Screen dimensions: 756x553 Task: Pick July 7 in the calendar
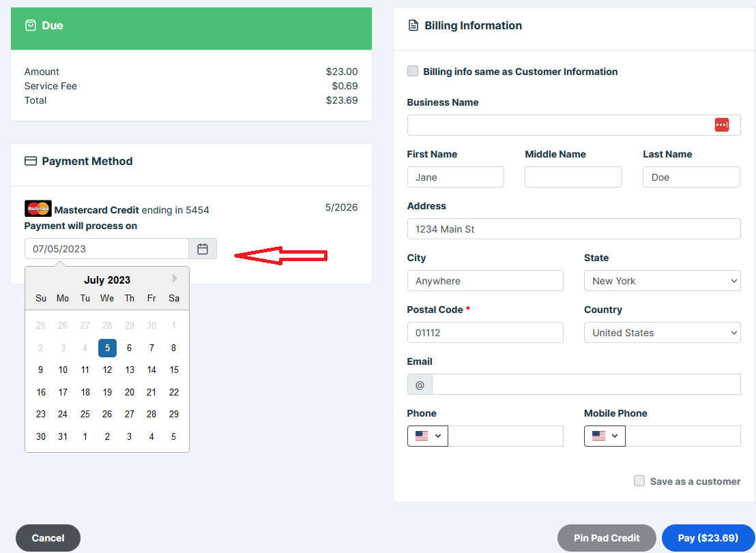151,348
